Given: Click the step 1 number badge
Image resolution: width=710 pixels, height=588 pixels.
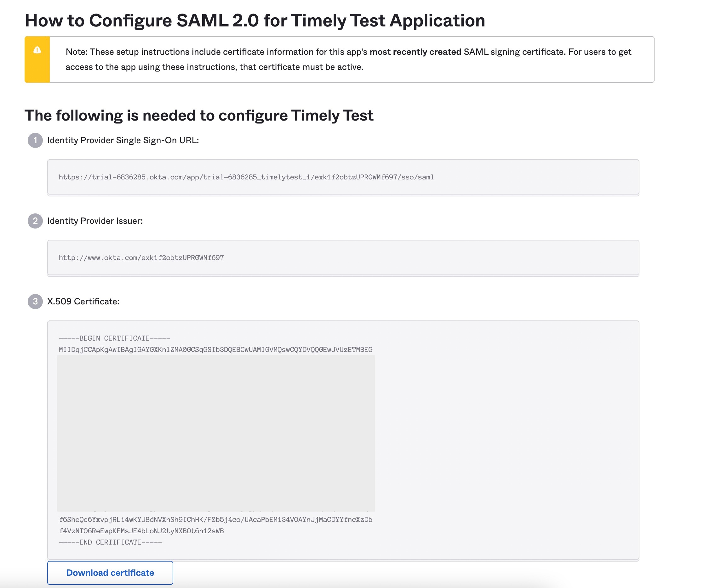Looking at the screenshot, I should [x=35, y=140].
